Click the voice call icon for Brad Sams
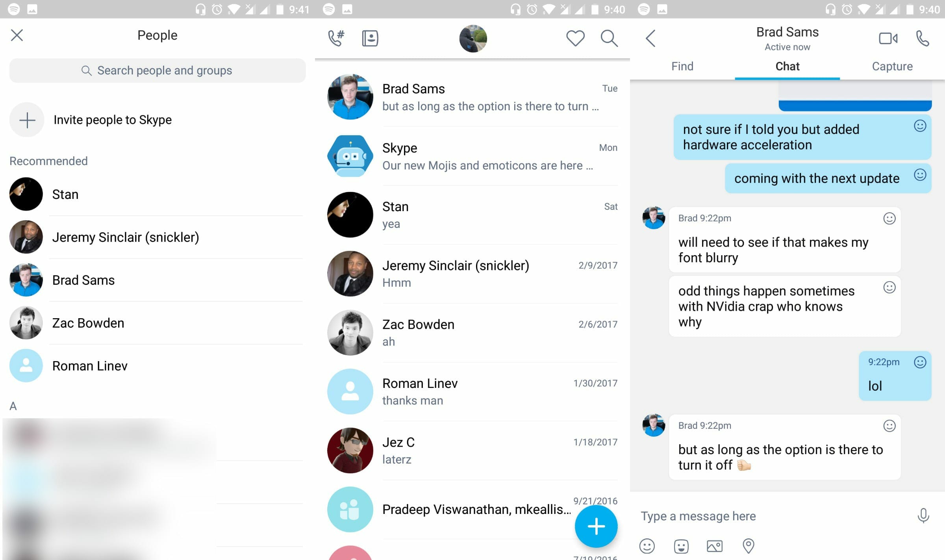Viewport: 945px width, 560px height. tap(922, 38)
